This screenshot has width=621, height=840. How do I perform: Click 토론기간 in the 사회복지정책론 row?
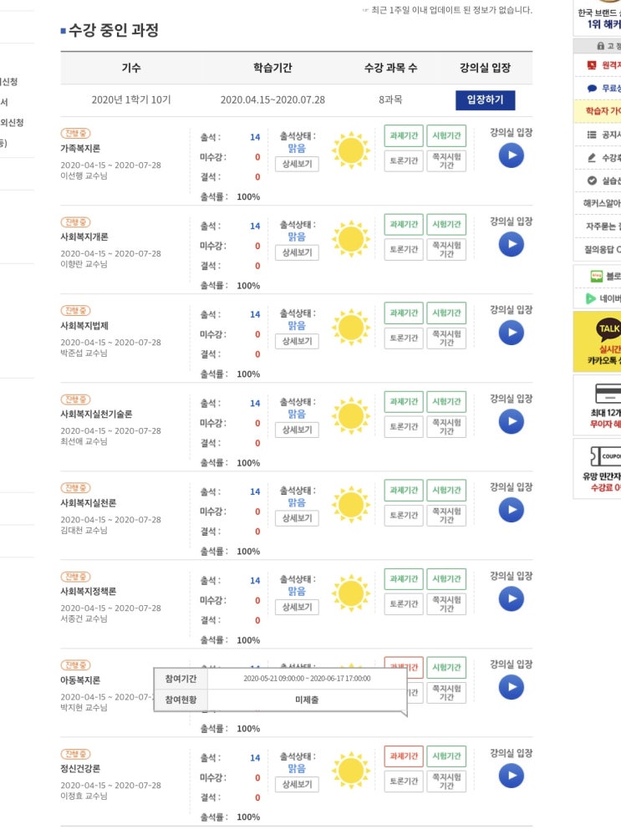coord(404,603)
